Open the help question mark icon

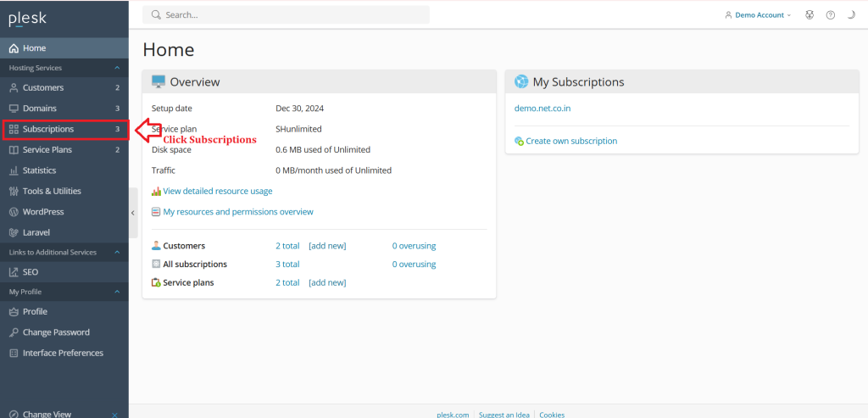831,15
